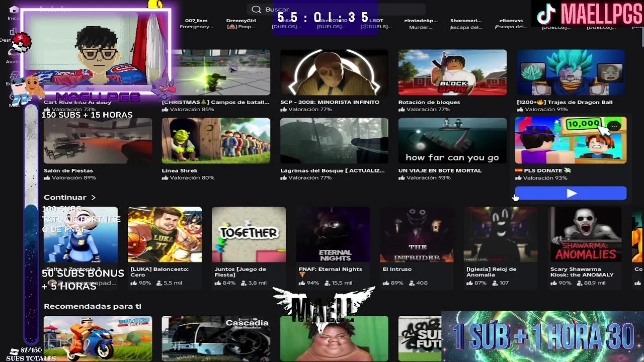Open Lágrimas del Bosque thumbnail
This screenshot has width=644, height=362.
tap(334, 141)
